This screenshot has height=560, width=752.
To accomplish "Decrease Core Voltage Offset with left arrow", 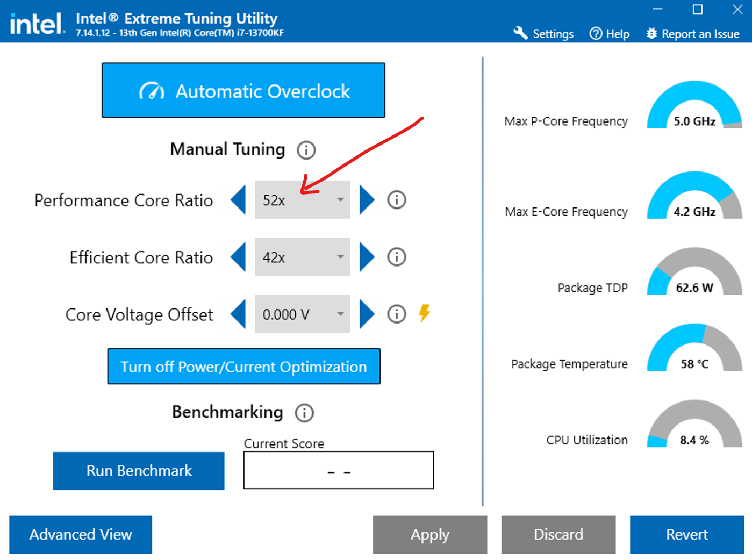I will 238,314.
